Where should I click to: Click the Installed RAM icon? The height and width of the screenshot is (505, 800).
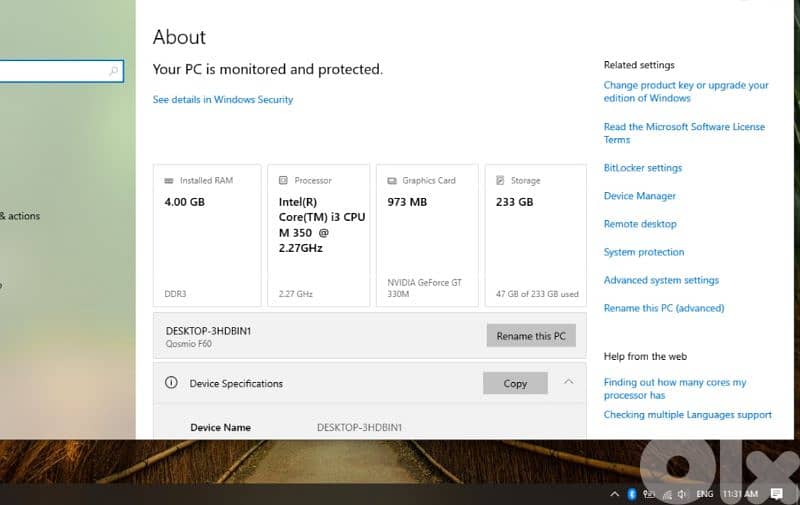point(168,181)
